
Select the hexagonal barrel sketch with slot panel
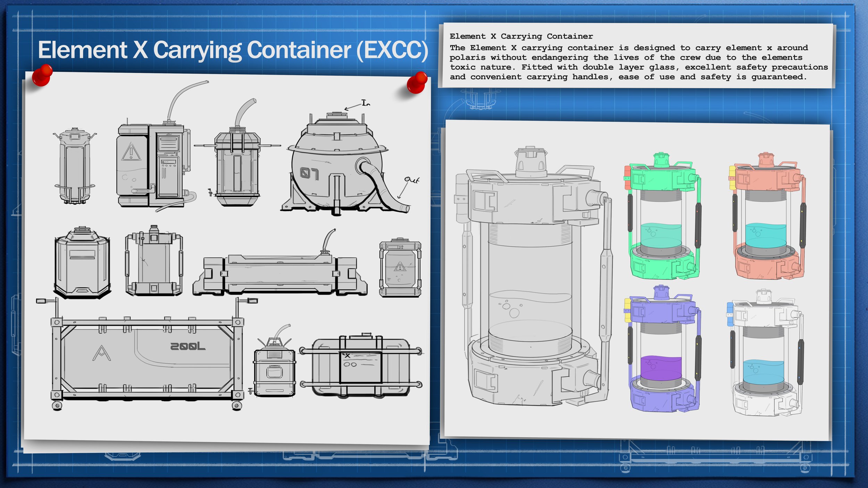coord(82,262)
